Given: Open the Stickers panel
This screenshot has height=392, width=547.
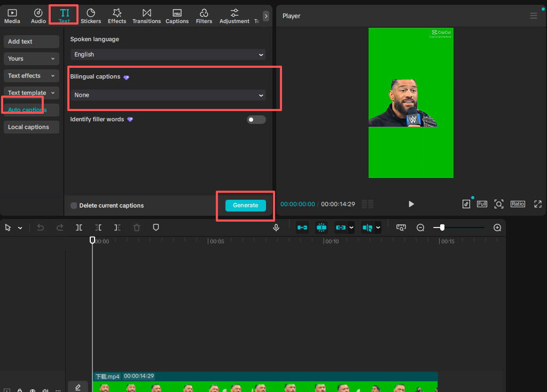Looking at the screenshot, I should coord(91,15).
